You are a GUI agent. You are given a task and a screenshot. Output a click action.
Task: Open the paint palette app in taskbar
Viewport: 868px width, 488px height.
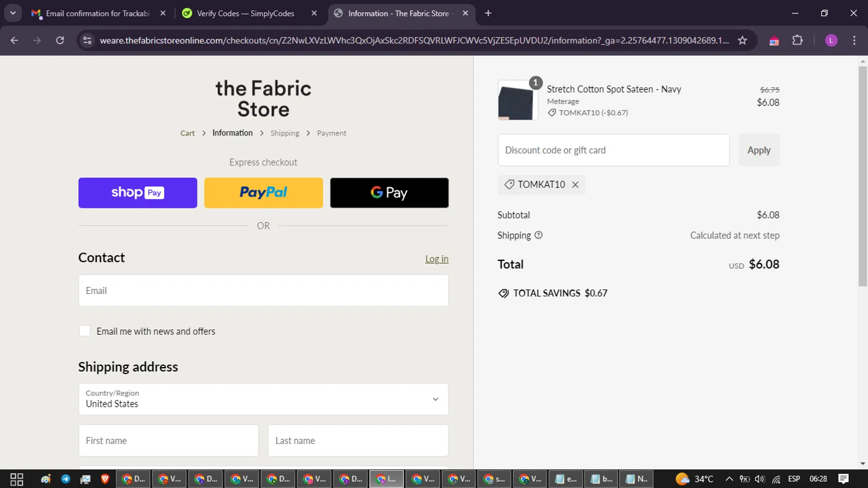(x=46, y=479)
